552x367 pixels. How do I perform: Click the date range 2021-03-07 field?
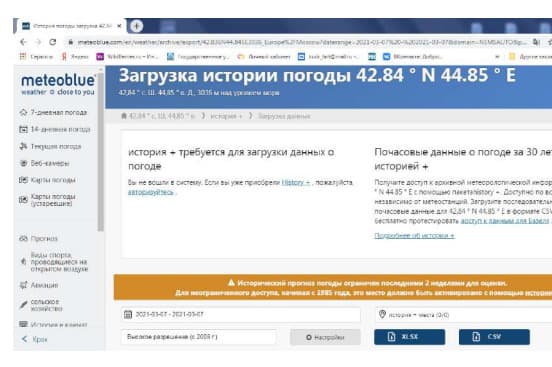coord(240,314)
